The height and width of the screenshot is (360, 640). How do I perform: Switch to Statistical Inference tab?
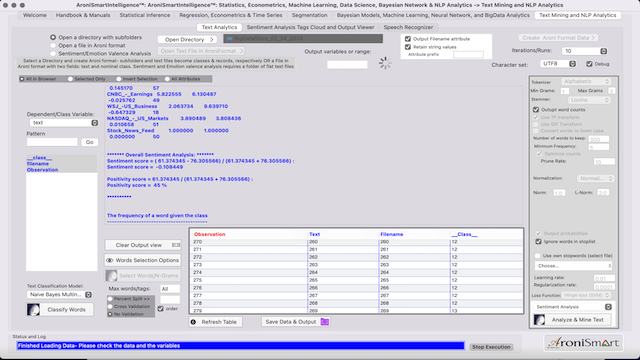(x=144, y=15)
